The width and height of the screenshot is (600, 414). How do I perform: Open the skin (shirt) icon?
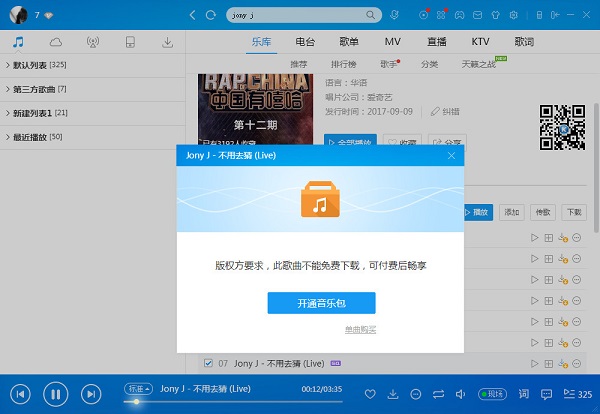[x=495, y=15]
